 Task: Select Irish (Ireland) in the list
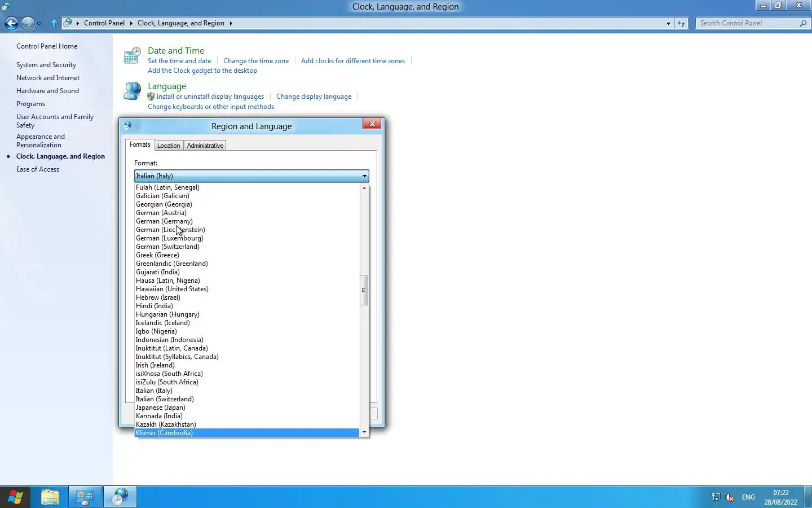tap(247, 365)
